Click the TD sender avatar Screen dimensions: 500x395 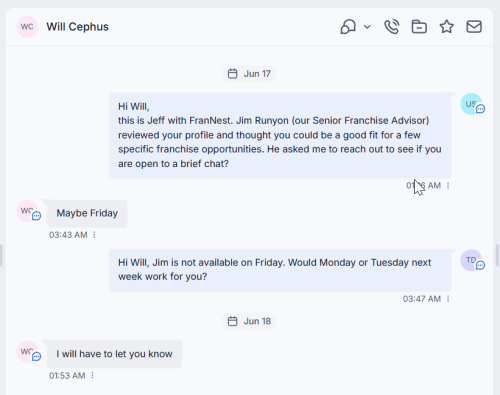[471, 260]
